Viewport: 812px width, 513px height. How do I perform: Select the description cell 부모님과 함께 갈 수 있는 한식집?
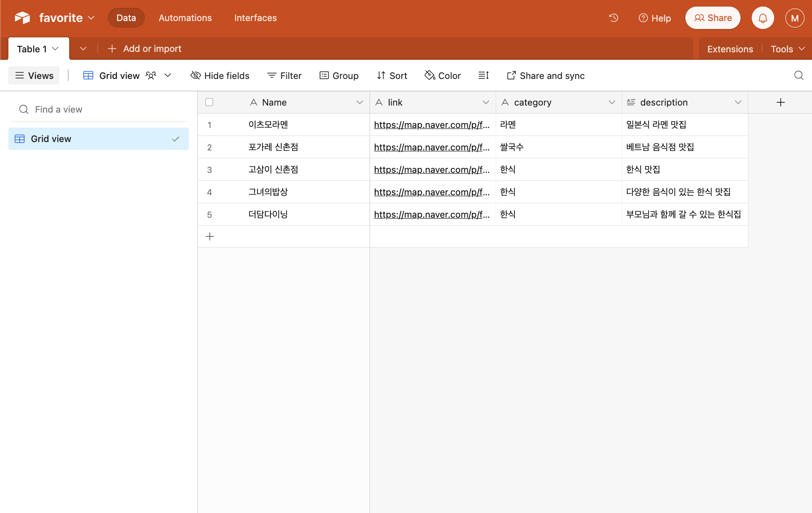[685, 214]
